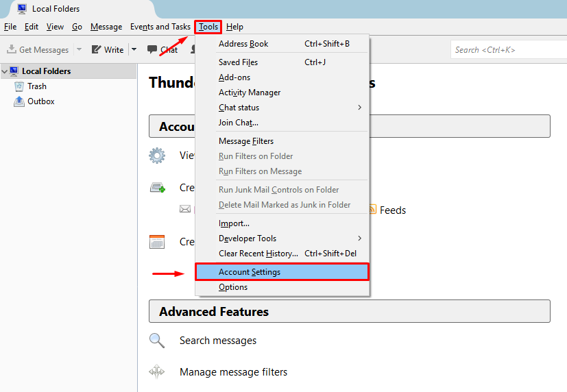Click Run Filters on Folder item
The height and width of the screenshot is (392, 567).
tap(282, 156)
